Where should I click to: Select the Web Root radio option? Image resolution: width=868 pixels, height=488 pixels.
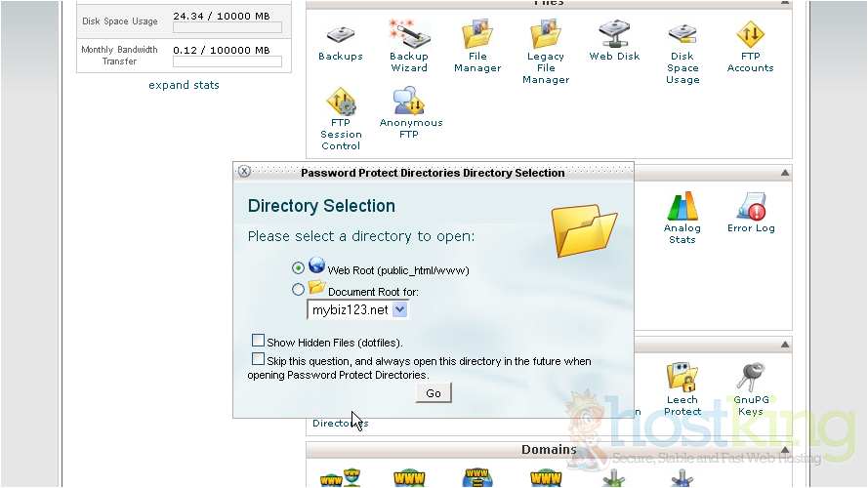[298, 268]
